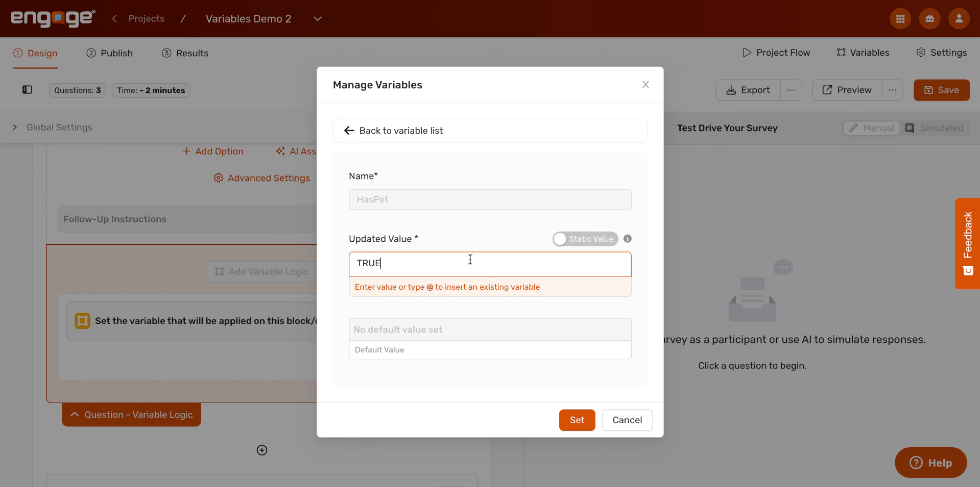Open Advanced Settings link
Screen dimensions: 980x487
262,178
